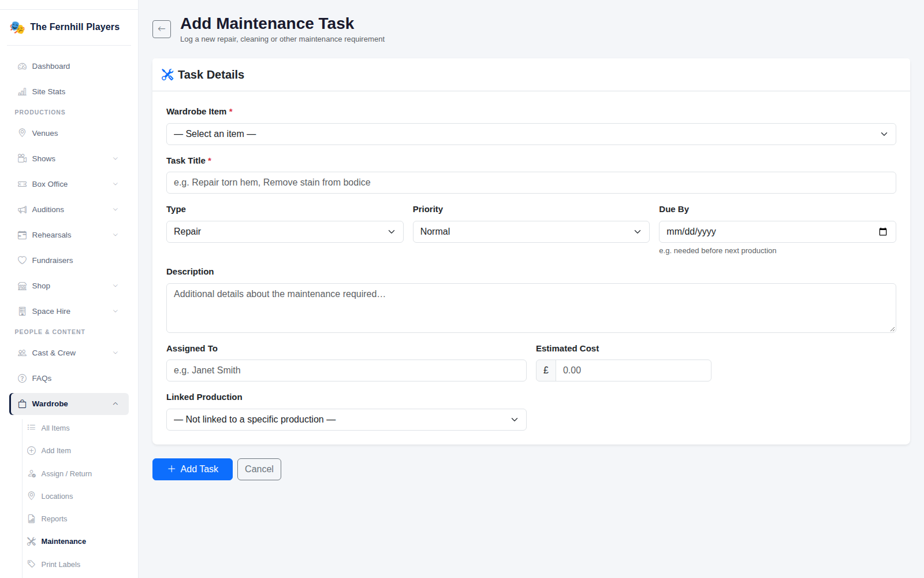Click the Wardrobe bag icon
This screenshot has height=578, width=924.
click(22, 404)
